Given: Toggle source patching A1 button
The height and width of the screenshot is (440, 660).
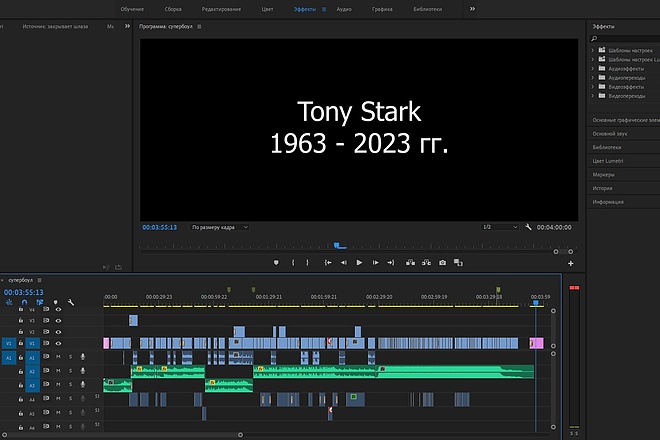Looking at the screenshot, I should (8, 358).
